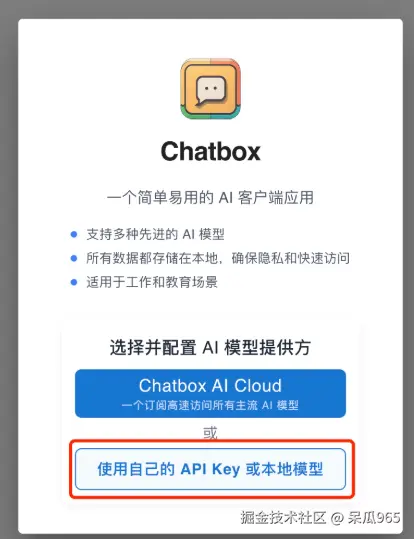The width and height of the screenshot is (414, 539).
Task: Click the blue bullet beside 适用于工作和教育场景
Action: 74,282
